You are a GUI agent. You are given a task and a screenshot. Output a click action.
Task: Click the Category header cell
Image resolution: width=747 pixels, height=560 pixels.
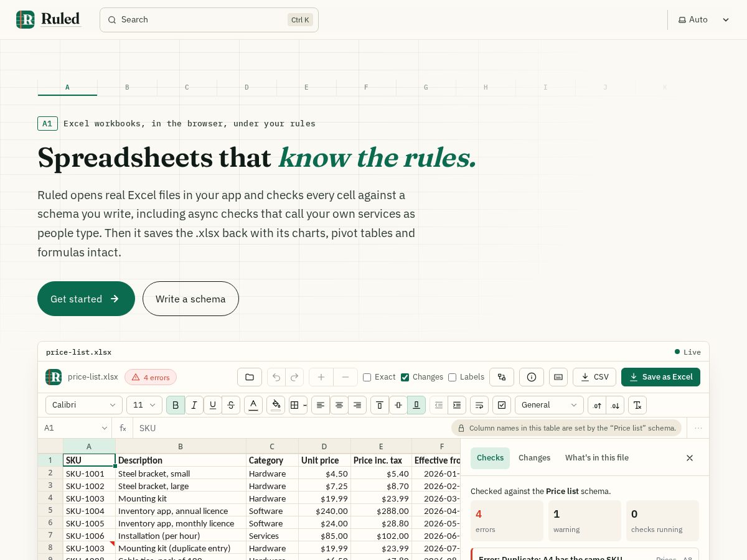[x=272, y=460]
